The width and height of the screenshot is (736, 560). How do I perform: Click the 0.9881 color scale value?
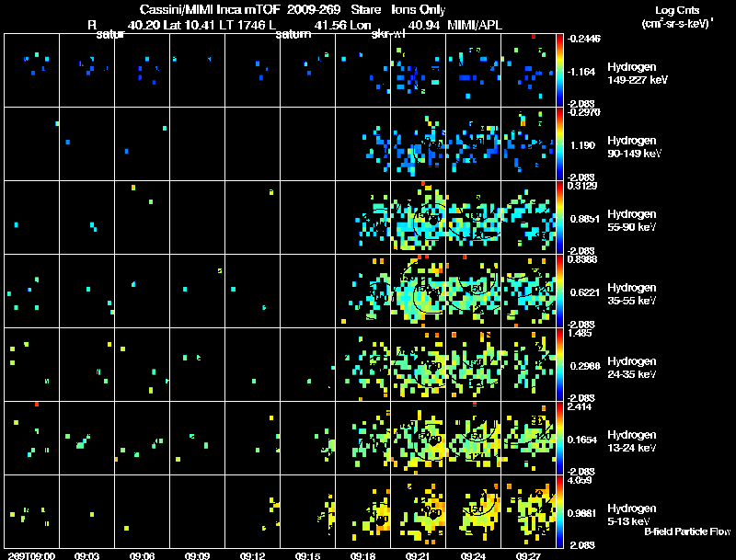[x=582, y=513]
